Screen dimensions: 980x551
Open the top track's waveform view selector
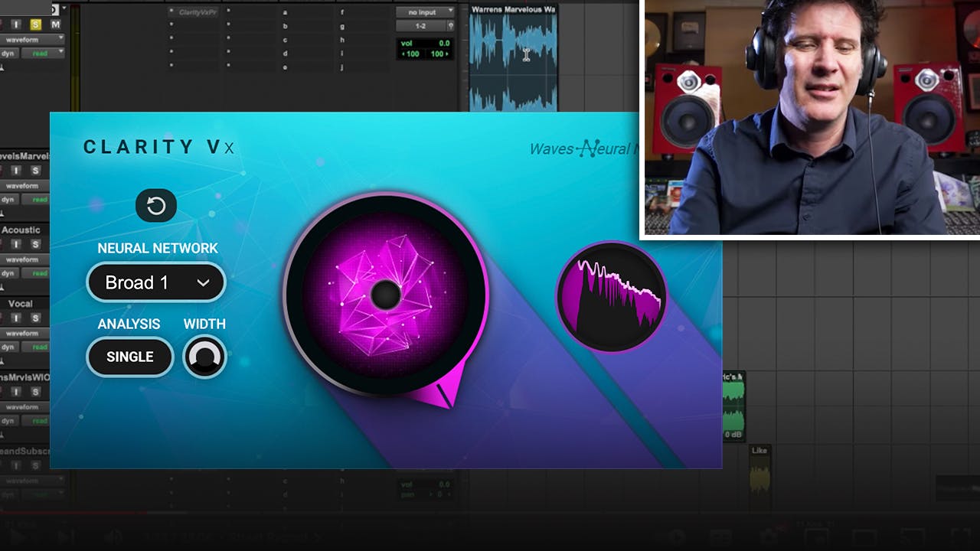[x=31, y=38]
